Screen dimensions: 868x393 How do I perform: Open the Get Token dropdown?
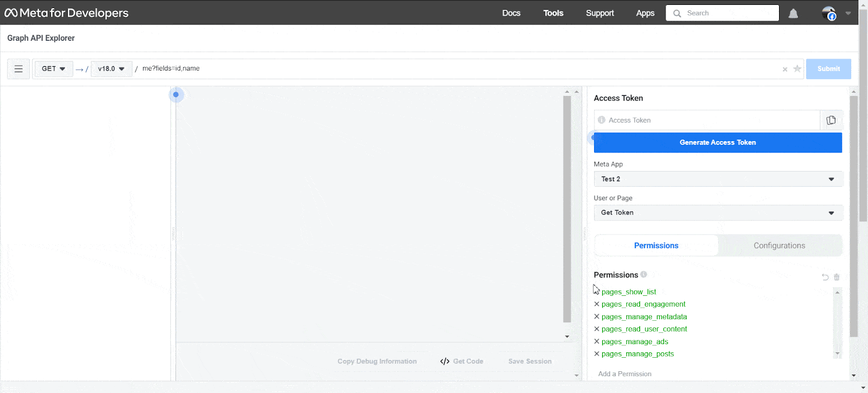(718, 213)
